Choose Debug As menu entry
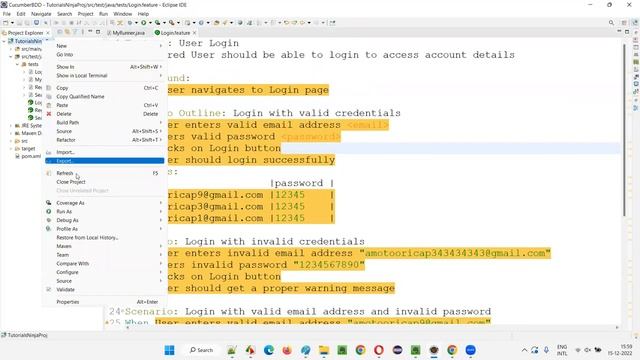 click(105, 220)
